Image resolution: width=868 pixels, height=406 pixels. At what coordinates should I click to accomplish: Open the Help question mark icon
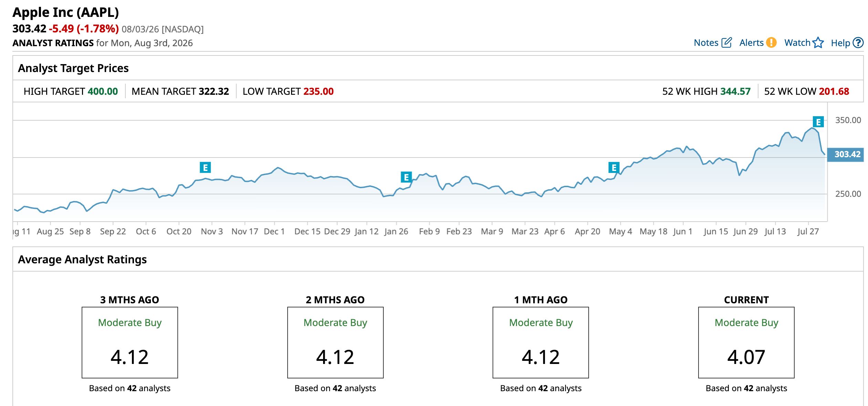[x=858, y=43]
